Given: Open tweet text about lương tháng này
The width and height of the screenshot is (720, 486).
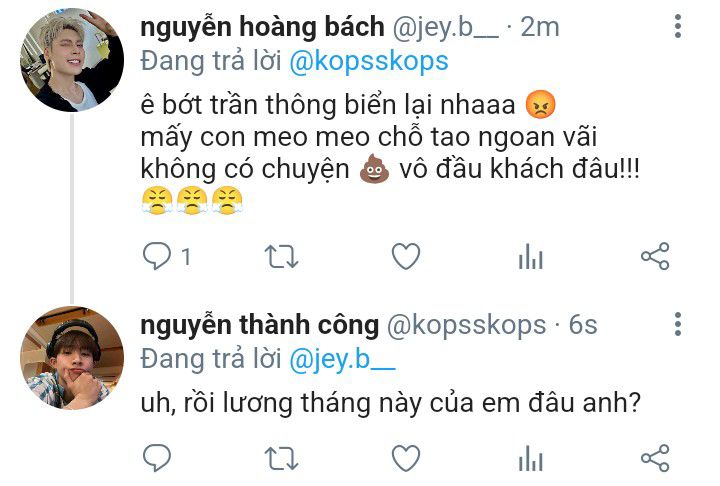Looking at the screenshot, I should coord(390,403).
